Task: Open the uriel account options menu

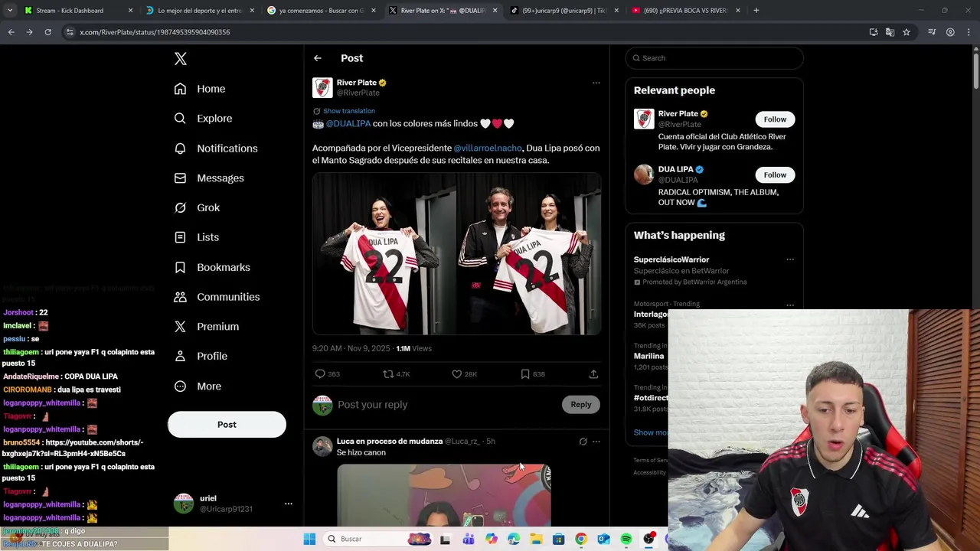Action: [289, 504]
